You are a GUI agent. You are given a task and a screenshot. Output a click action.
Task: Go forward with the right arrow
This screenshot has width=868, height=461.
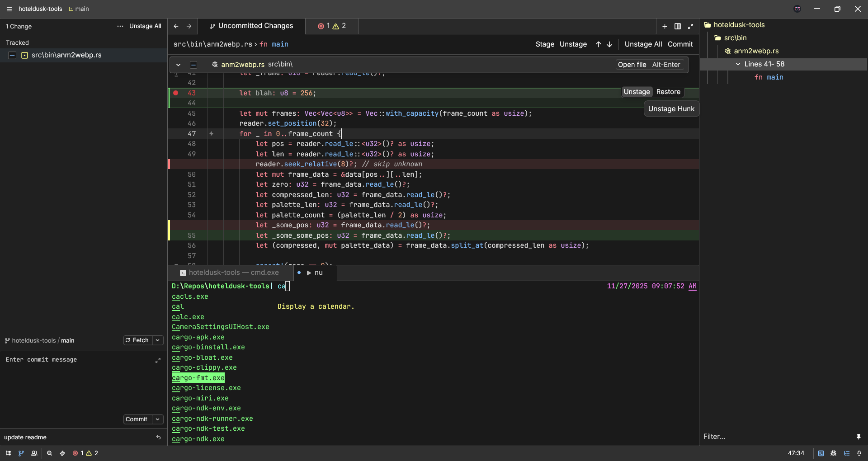click(189, 26)
